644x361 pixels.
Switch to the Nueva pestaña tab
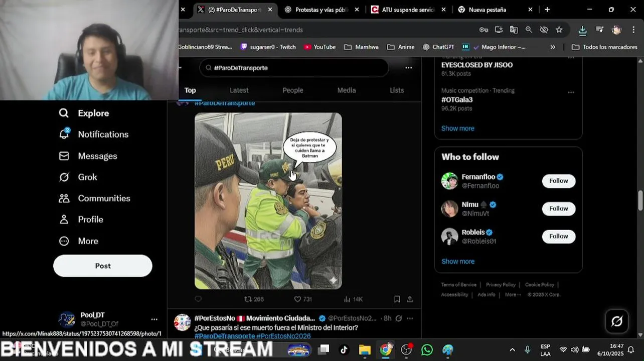(496, 10)
